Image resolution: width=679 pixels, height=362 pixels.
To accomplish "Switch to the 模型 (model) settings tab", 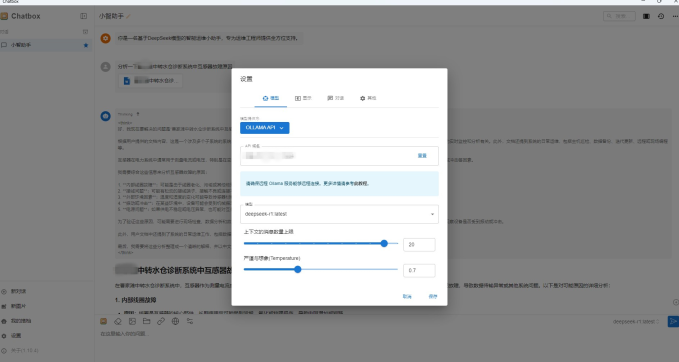I will [x=271, y=98].
